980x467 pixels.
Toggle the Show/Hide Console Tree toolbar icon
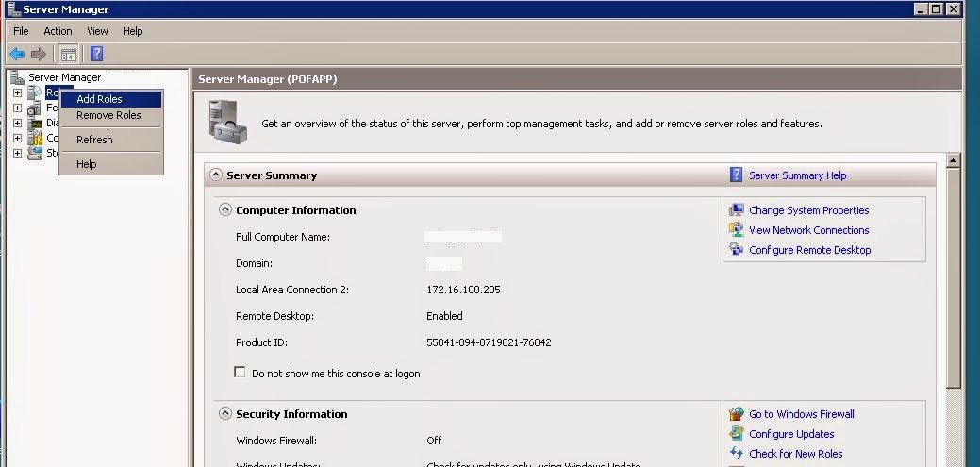(68, 54)
